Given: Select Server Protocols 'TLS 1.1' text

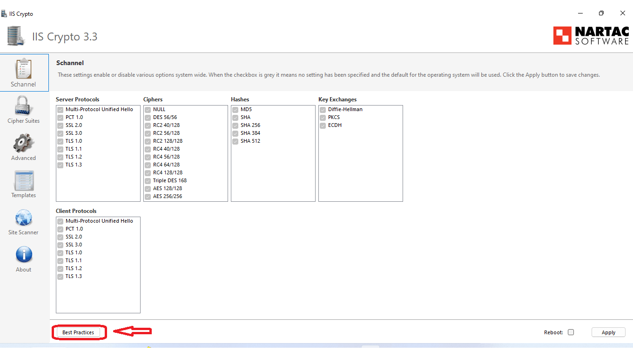Looking at the screenshot, I should 74,149.
